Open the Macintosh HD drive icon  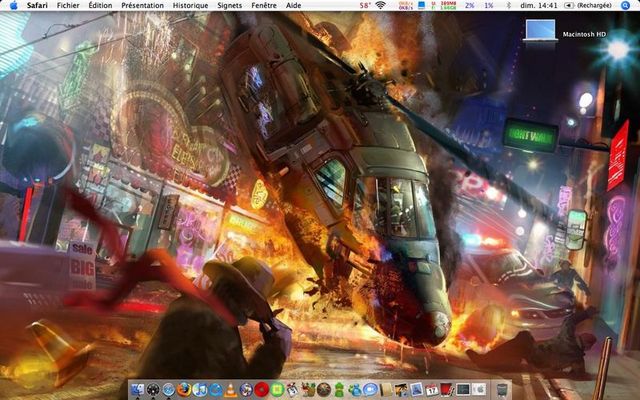(x=541, y=30)
